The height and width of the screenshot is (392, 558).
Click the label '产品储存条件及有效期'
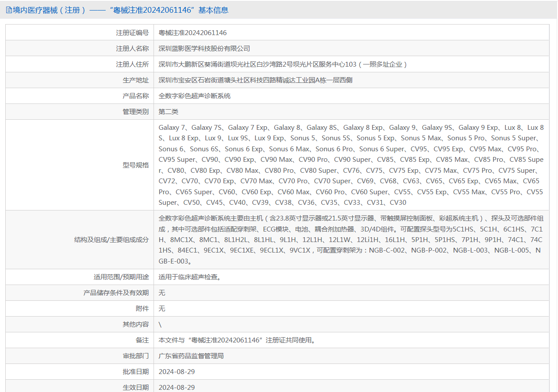[116, 292]
